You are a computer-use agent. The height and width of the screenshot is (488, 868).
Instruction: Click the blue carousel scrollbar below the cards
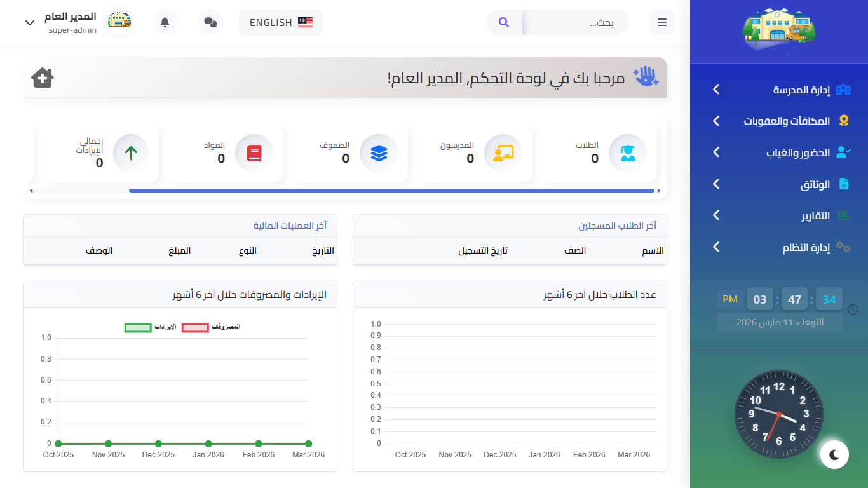coord(393,190)
